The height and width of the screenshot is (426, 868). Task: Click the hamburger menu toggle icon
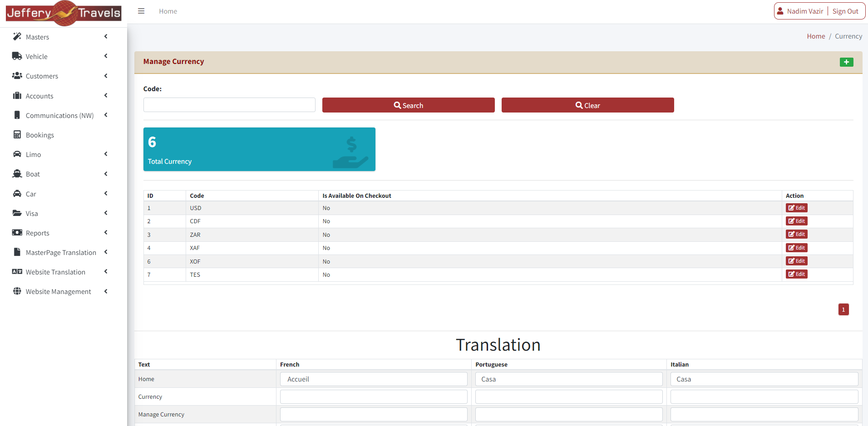(x=141, y=11)
